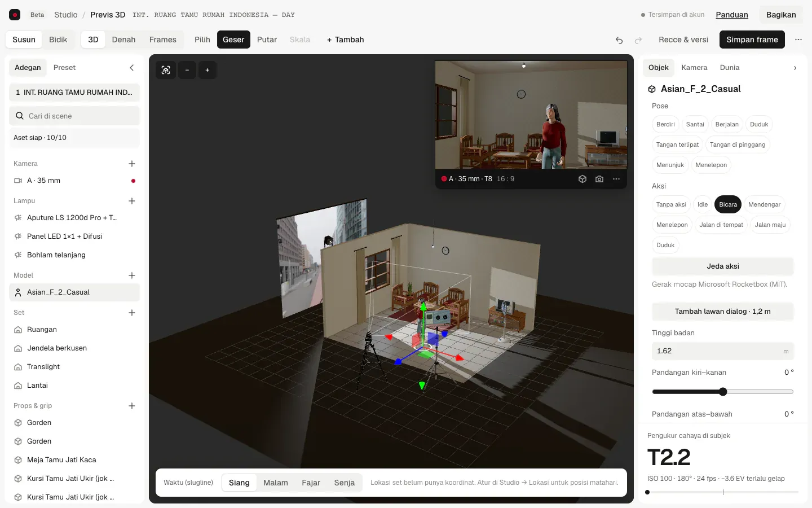Add a new light with Lampu plus icon

pyautogui.click(x=132, y=201)
